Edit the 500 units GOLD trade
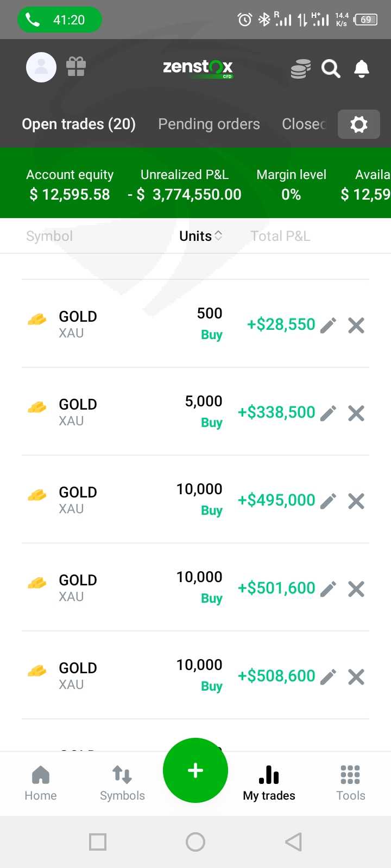The image size is (391, 868). click(329, 325)
